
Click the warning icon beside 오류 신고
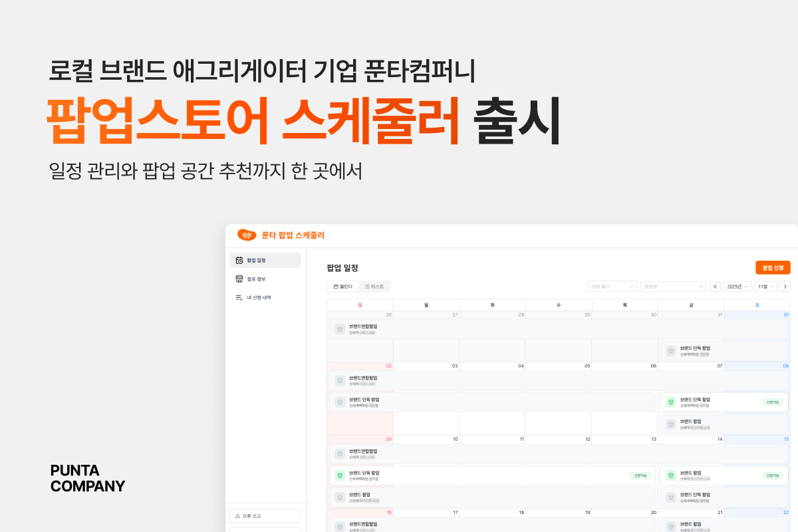[x=237, y=516]
